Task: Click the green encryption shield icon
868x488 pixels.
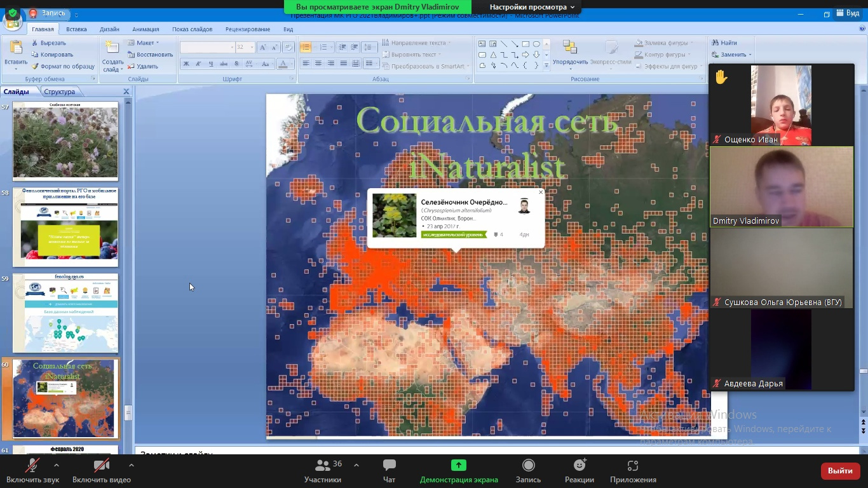Action: [12, 13]
